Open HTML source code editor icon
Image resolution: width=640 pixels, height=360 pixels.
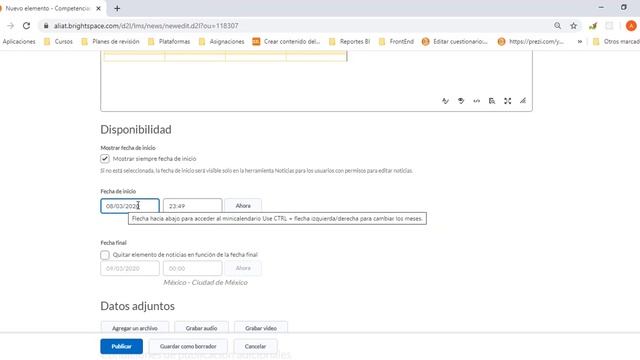pos(476,101)
